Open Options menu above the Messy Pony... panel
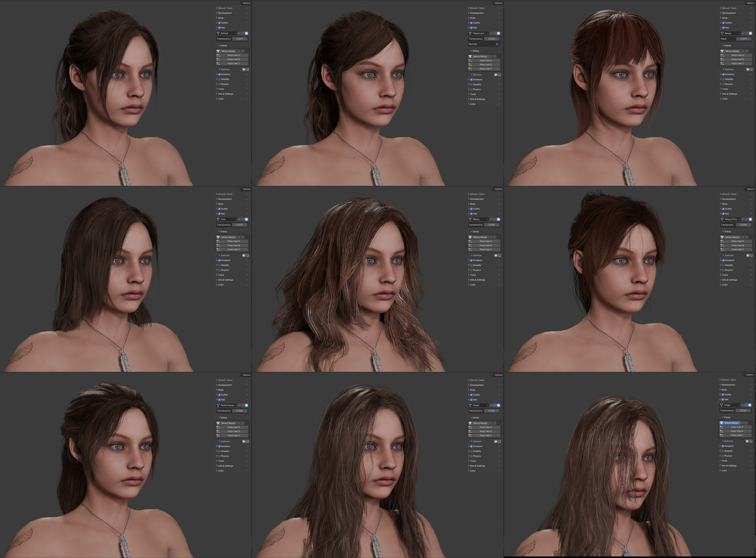The image size is (756, 558). pyautogui.click(x=751, y=189)
